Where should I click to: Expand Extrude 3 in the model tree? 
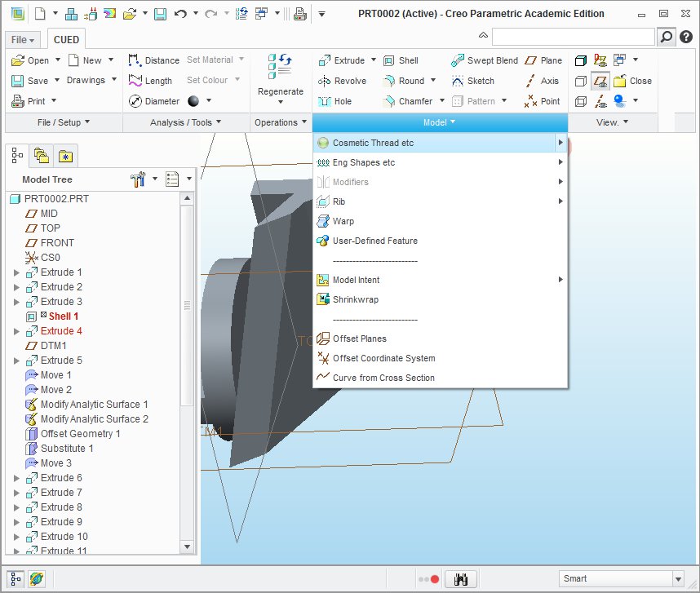tap(16, 302)
